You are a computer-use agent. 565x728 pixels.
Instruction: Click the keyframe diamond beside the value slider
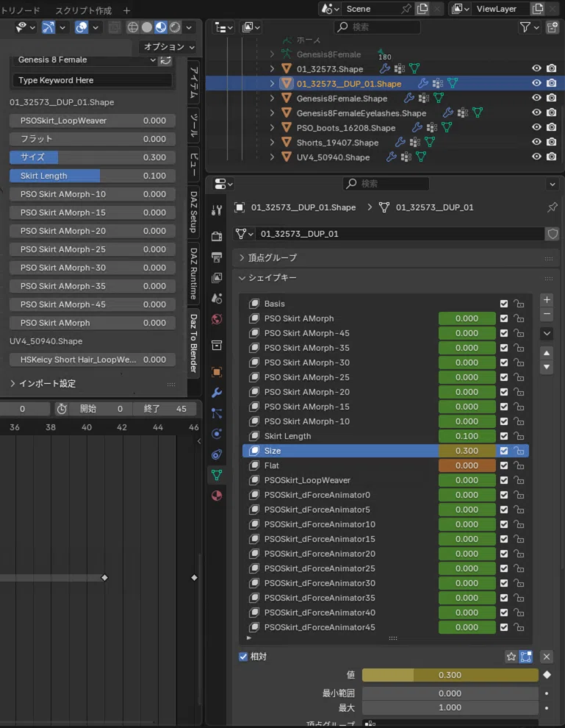click(x=547, y=674)
